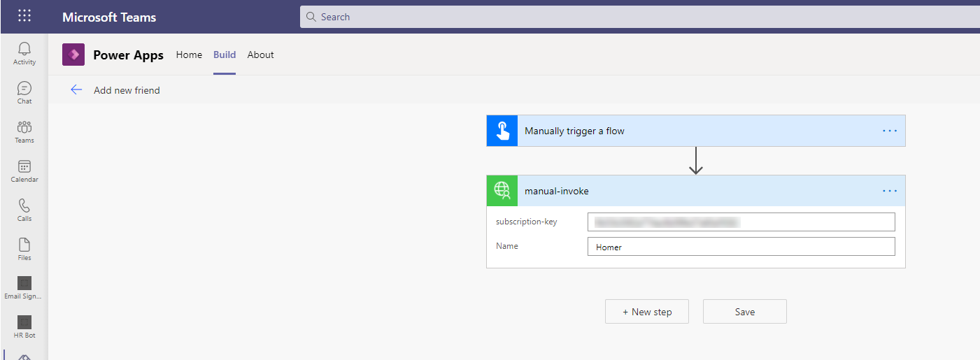Go to Chat in the sidebar
The height and width of the screenshot is (360, 980).
[24, 92]
